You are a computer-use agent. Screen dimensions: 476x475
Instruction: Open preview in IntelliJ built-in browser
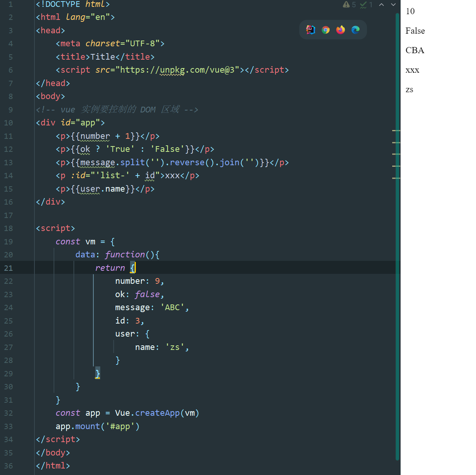pos(311,30)
